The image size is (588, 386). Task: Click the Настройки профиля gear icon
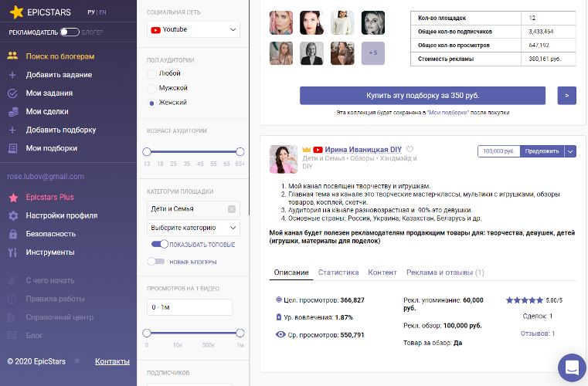click(12, 215)
